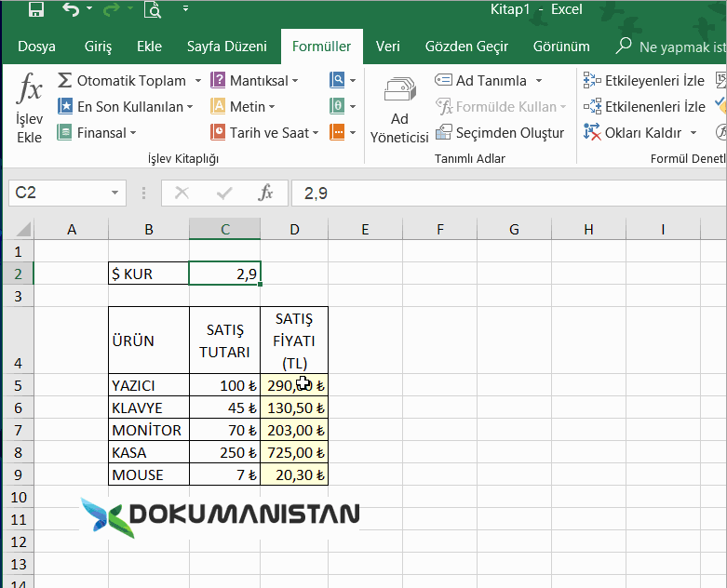
Task: Select the KASA cell
Action: click(149, 452)
